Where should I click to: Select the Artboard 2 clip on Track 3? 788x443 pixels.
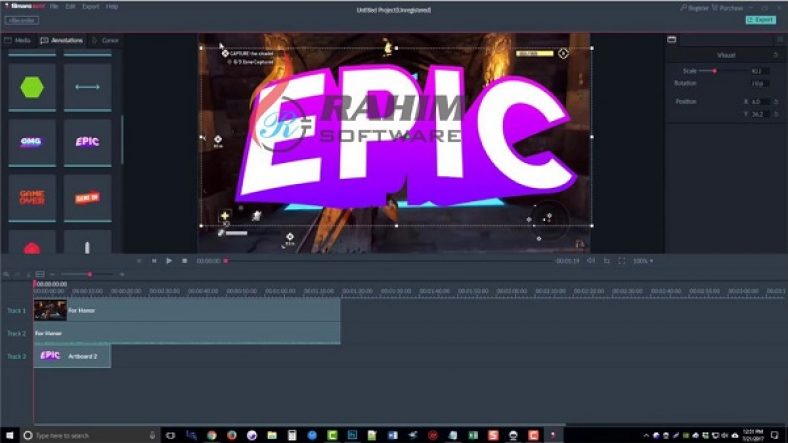point(72,356)
